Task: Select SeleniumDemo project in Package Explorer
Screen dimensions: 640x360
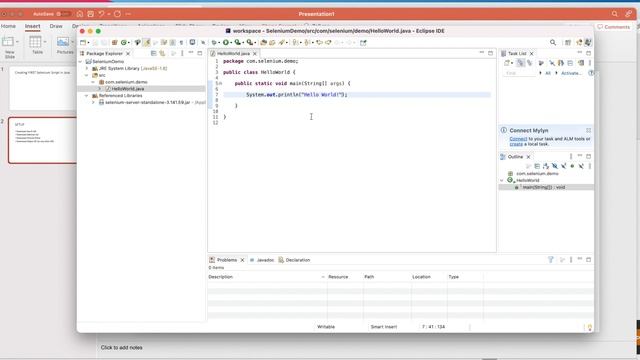Action: click(x=108, y=62)
